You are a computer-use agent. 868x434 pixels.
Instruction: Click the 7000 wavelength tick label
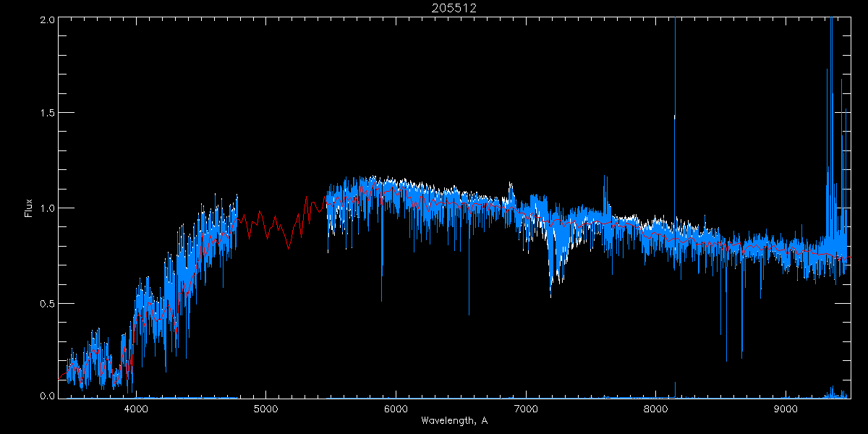(526, 409)
